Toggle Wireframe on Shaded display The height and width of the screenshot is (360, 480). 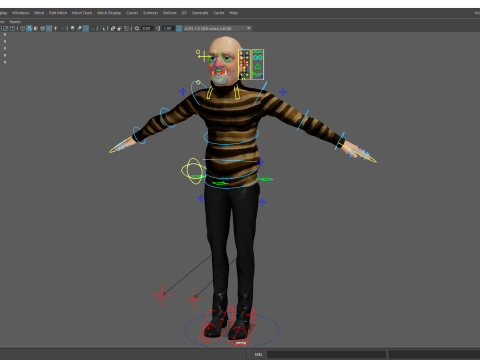(42, 29)
